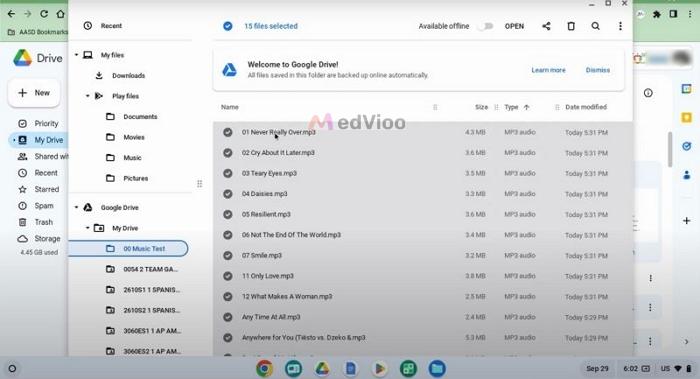
Task: Delete selected files with trash icon
Action: tap(571, 26)
